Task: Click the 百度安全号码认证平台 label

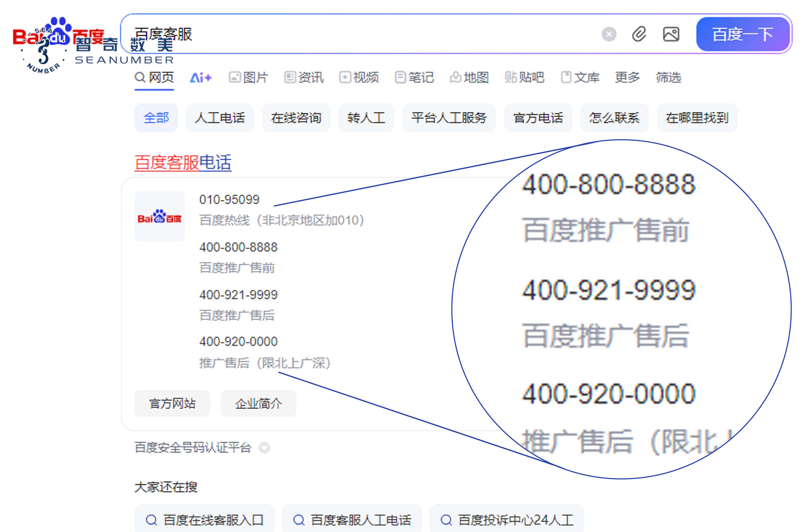Action: pos(193,448)
